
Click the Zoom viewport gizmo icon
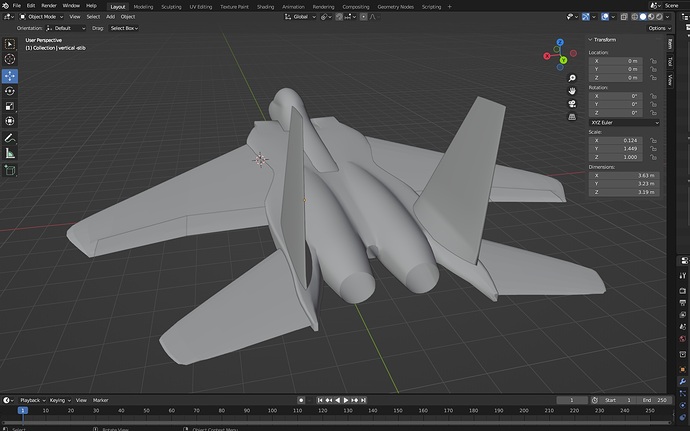coord(572,78)
